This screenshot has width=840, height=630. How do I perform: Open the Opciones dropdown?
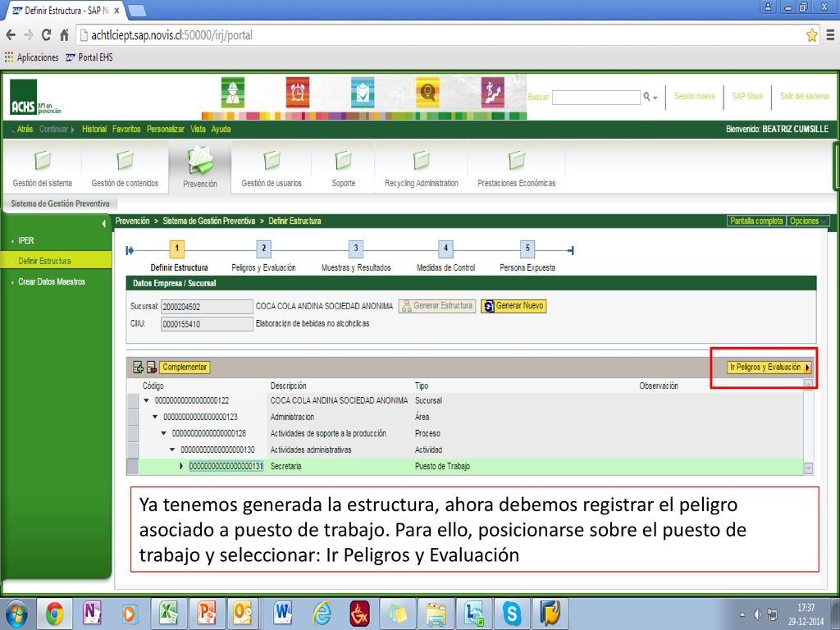[808, 221]
